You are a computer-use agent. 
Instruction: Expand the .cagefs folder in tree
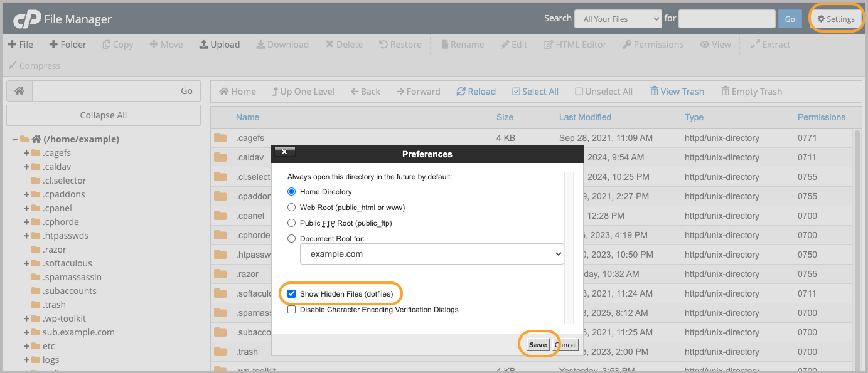pyautogui.click(x=27, y=153)
